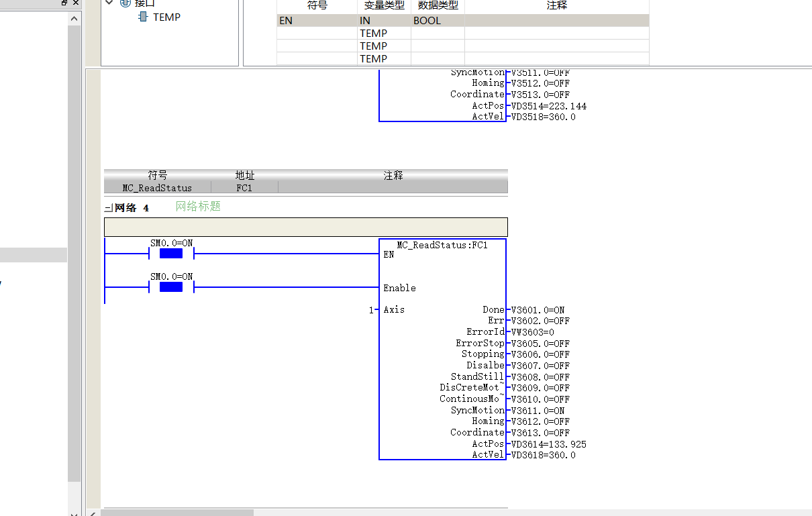Click the left panel scroll-up arrow

tap(74, 19)
